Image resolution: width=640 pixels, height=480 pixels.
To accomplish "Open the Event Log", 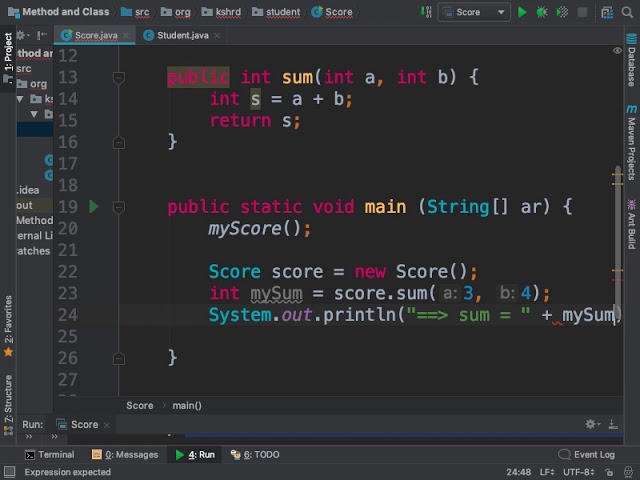I will pos(587,455).
